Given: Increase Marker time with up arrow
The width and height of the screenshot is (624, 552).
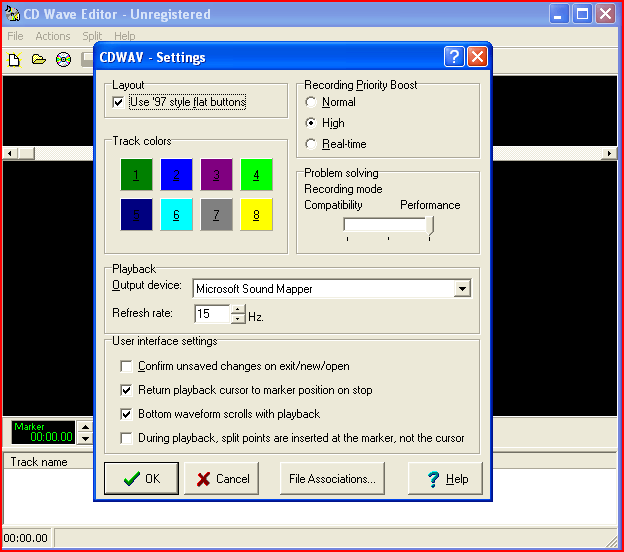Looking at the screenshot, I should 85,427.
